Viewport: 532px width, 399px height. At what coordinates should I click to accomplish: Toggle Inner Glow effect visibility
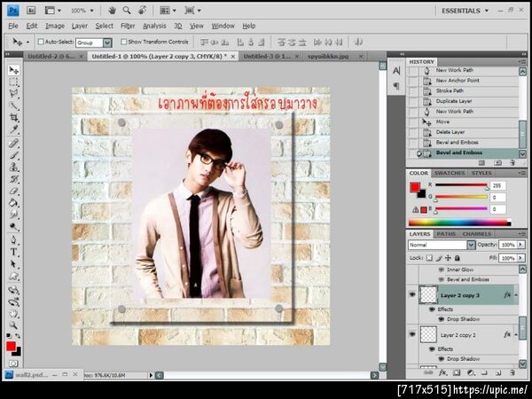pyautogui.click(x=441, y=270)
